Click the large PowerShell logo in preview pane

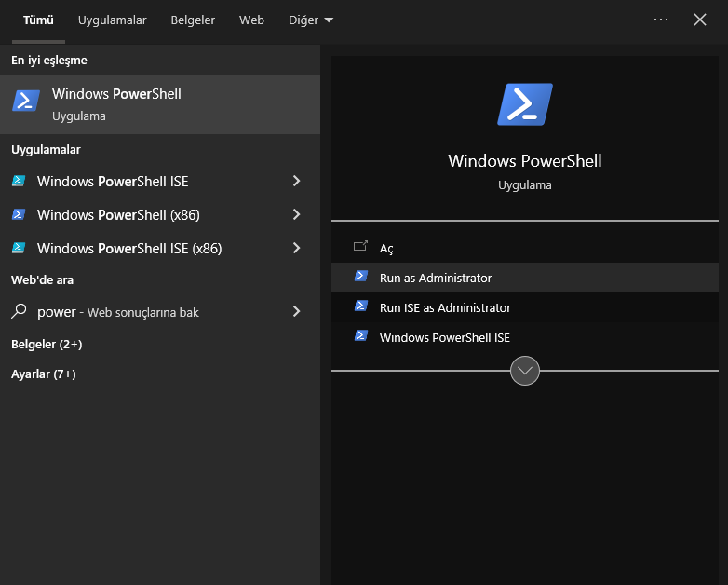click(525, 104)
